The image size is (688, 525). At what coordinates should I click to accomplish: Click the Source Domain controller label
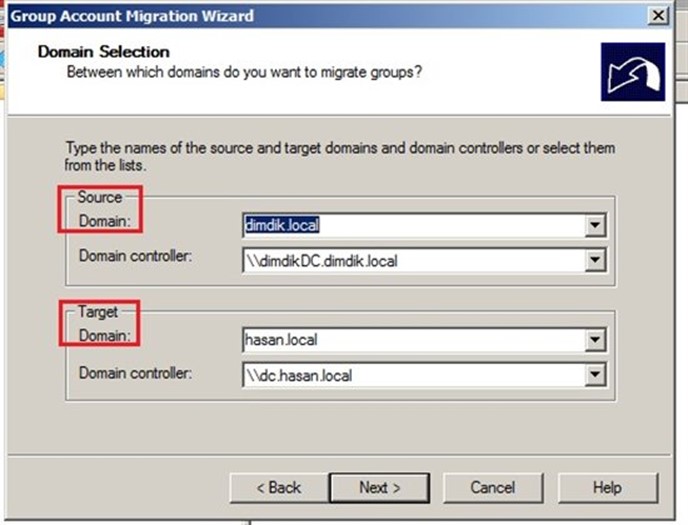click(136, 256)
